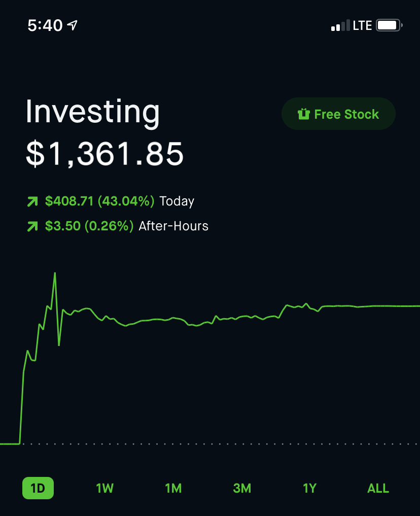Tap the gift icon in Free Stock
Viewport: 420px width, 516px height.
[303, 114]
